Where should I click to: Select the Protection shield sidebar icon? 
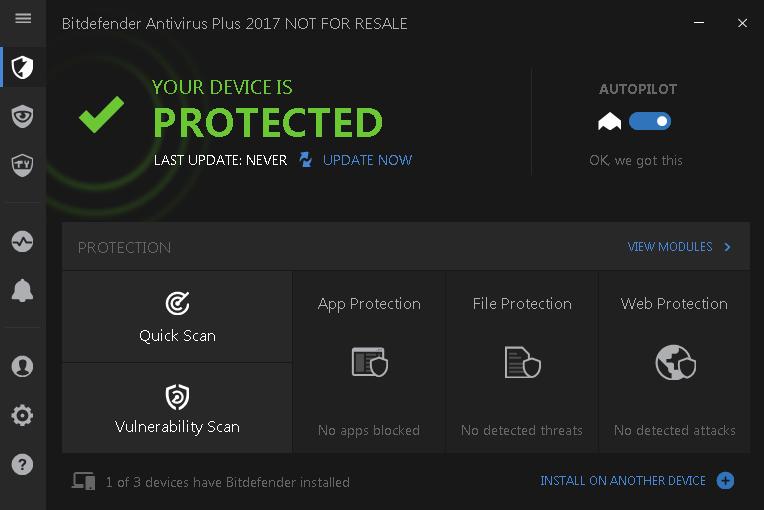point(22,67)
